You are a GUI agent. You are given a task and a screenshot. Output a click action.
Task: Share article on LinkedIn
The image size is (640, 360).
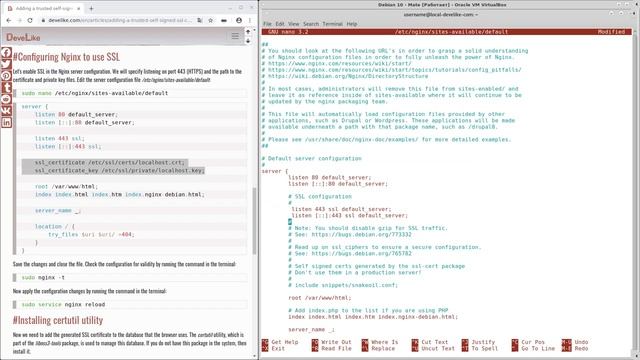(6, 122)
